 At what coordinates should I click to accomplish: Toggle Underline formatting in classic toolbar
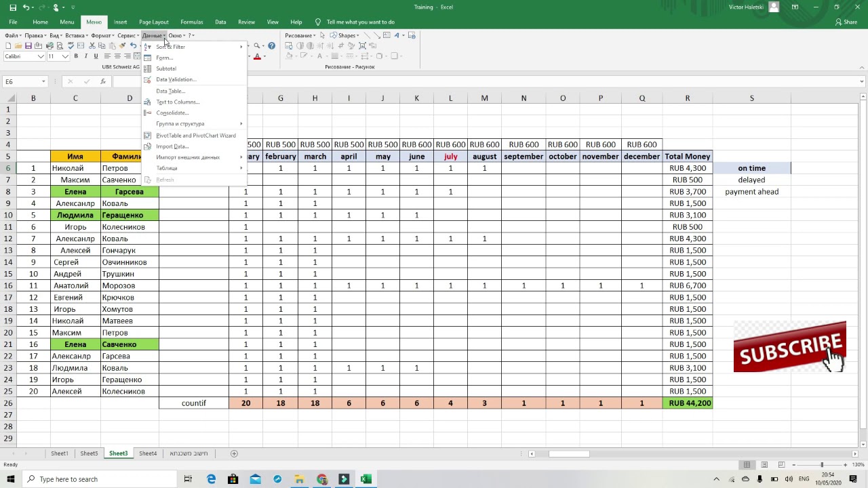[96, 56]
